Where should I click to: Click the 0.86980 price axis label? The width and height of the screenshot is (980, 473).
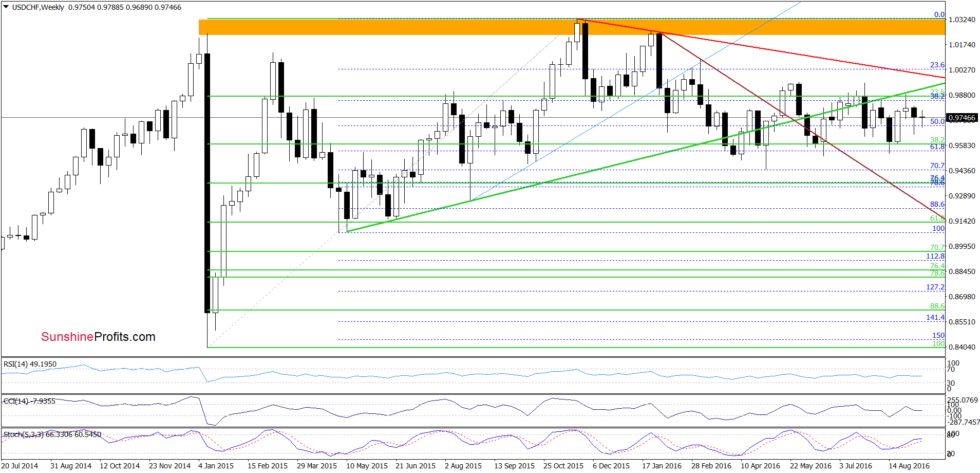[x=962, y=297]
